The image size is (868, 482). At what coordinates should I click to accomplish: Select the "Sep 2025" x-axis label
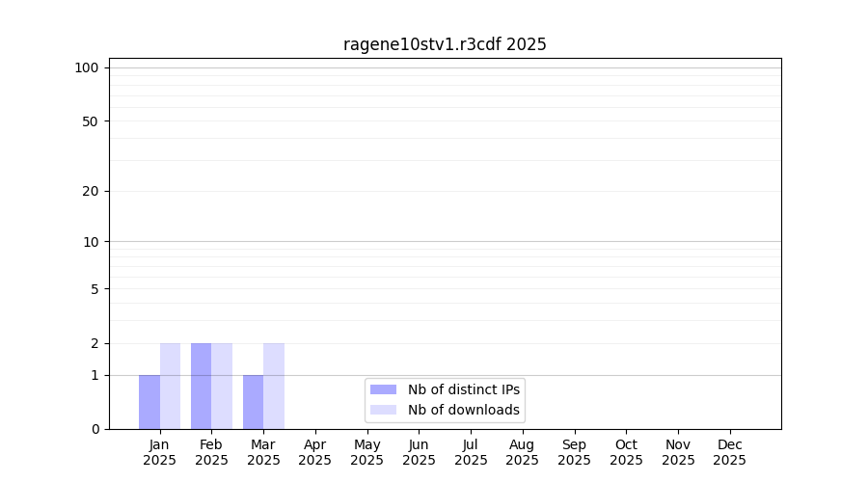(x=574, y=452)
